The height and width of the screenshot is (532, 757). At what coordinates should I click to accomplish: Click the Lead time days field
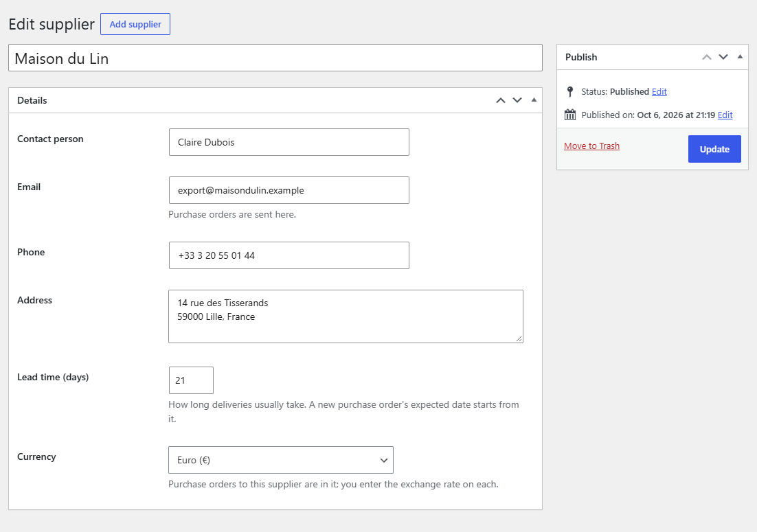pos(191,380)
